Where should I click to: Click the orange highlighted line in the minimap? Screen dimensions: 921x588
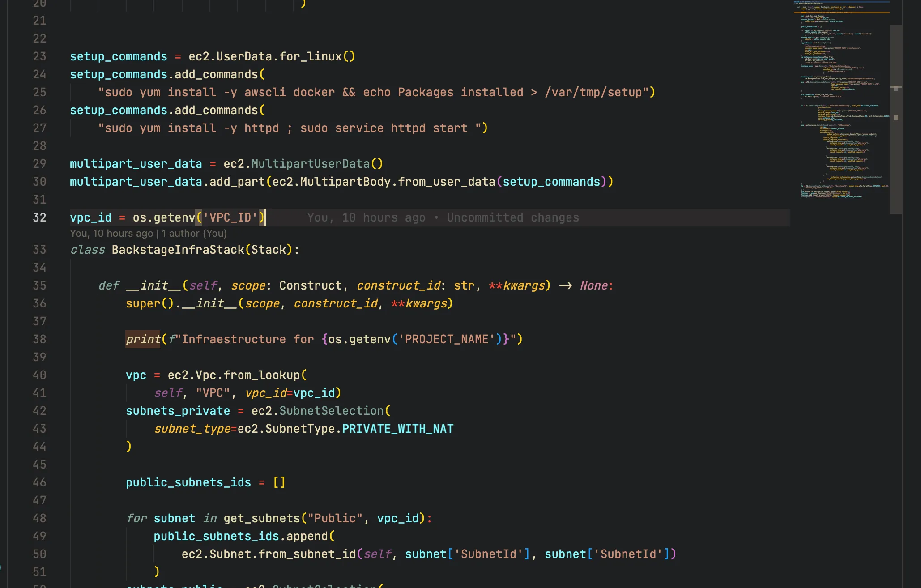point(841,13)
